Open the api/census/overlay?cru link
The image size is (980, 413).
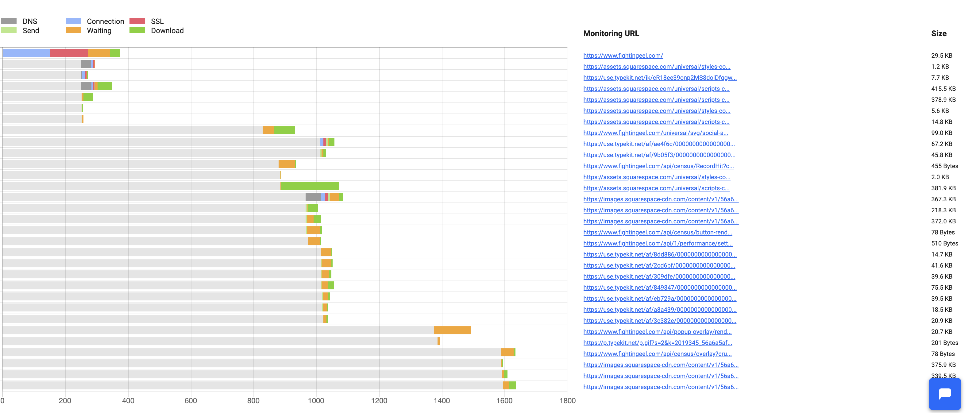click(657, 354)
